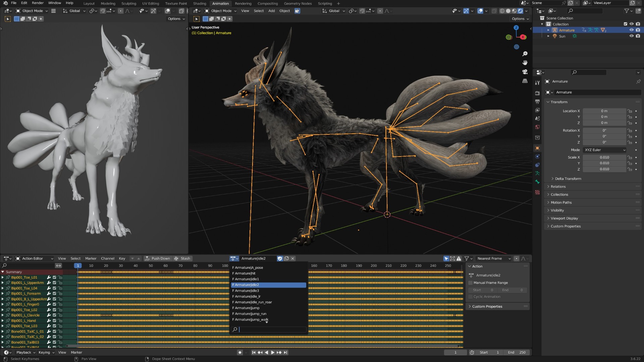The height and width of the screenshot is (362, 644).
Task: Click the Scale X value field
Action: pos(604,158)
